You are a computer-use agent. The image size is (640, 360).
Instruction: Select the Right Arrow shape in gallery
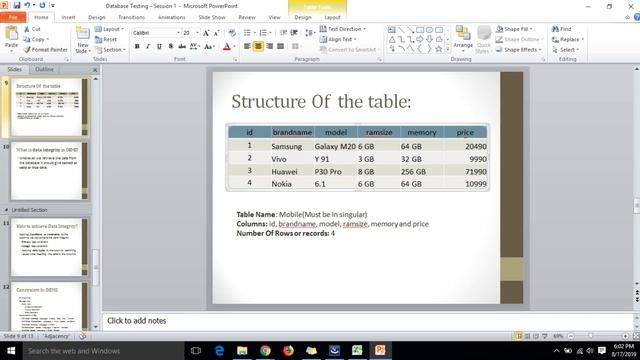[420, 39]
